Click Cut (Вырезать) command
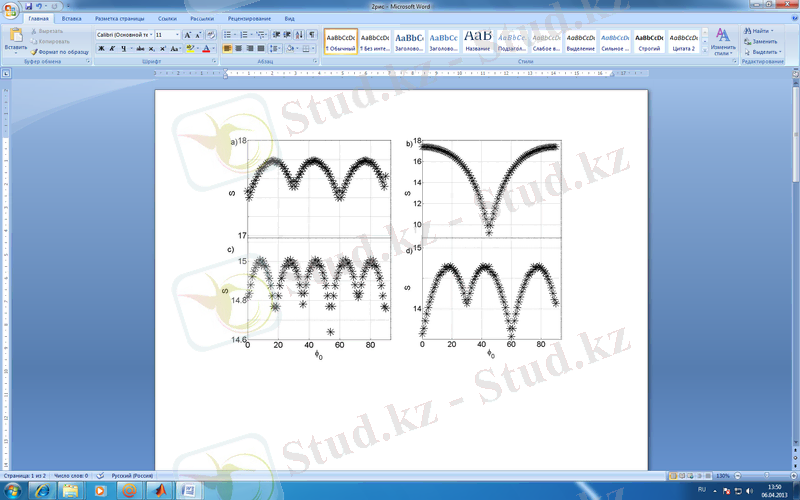The width and height of the screenshot is (800, 500). [47, 31]
